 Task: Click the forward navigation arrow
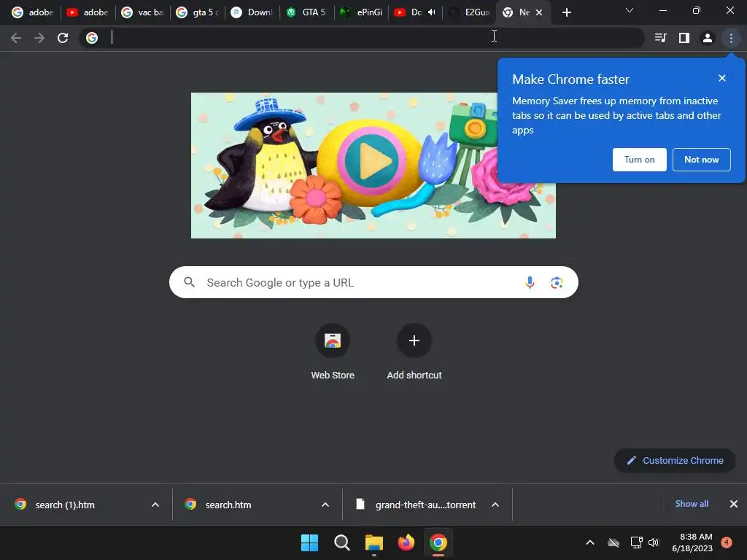tap(39, 38)
